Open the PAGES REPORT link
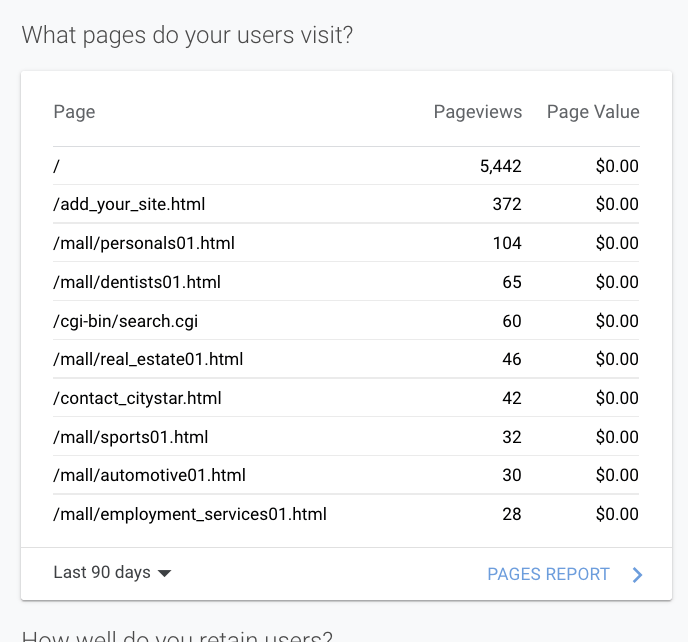688x642 pixels. coord(548,574)
